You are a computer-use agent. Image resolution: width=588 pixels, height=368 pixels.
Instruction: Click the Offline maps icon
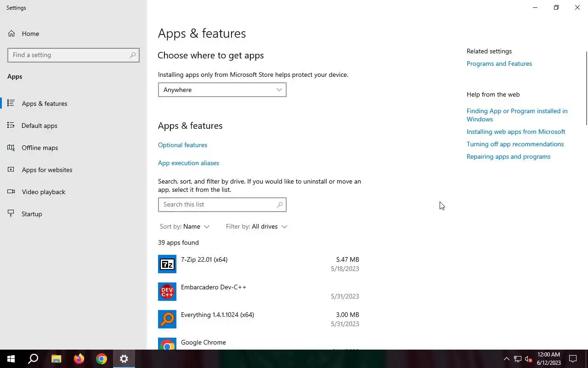pyautogui.click(x=11, y=147)
